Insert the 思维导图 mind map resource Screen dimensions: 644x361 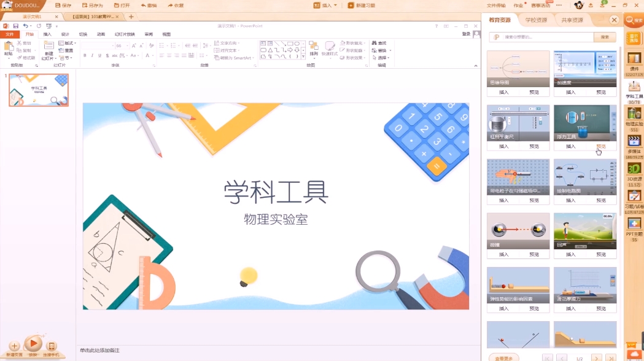point(503,93)
